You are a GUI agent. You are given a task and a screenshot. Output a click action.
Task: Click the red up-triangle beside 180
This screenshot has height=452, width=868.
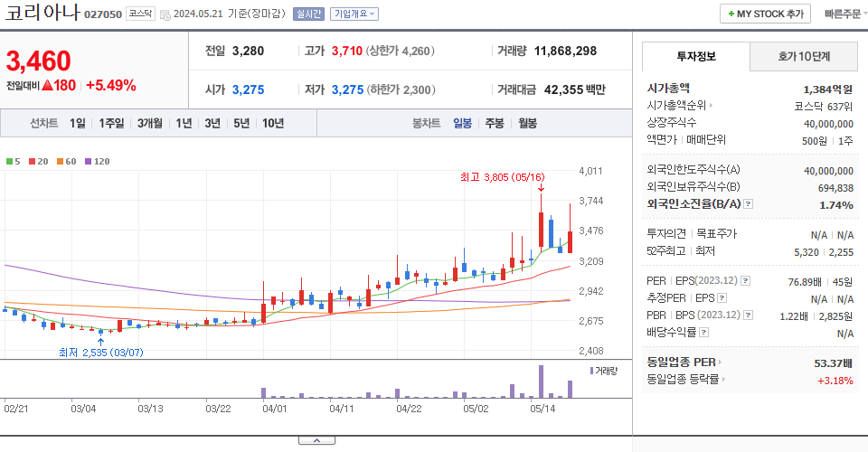coord(47,85)
